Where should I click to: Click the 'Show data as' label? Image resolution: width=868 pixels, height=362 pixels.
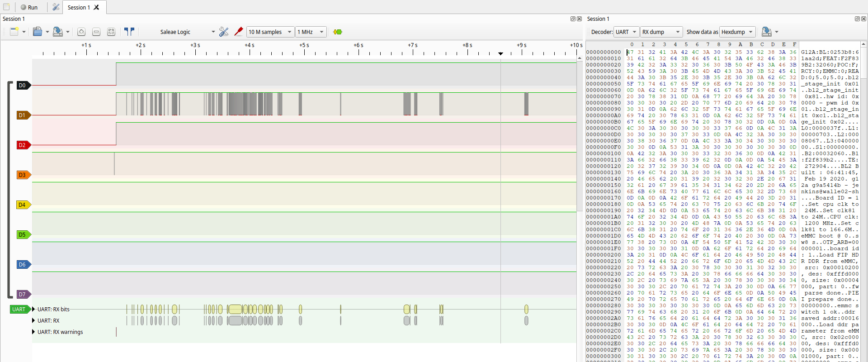point(702,32)
